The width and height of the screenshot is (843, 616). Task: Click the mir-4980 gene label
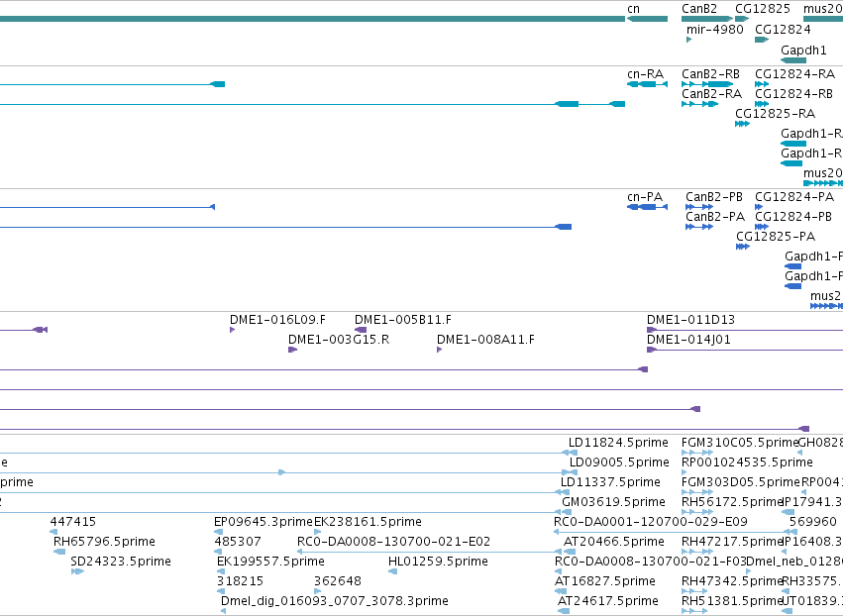click(x=714, y=29)
